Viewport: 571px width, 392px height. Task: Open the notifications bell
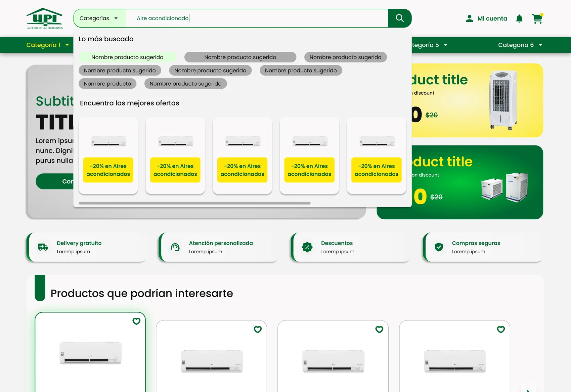(519, 18)
